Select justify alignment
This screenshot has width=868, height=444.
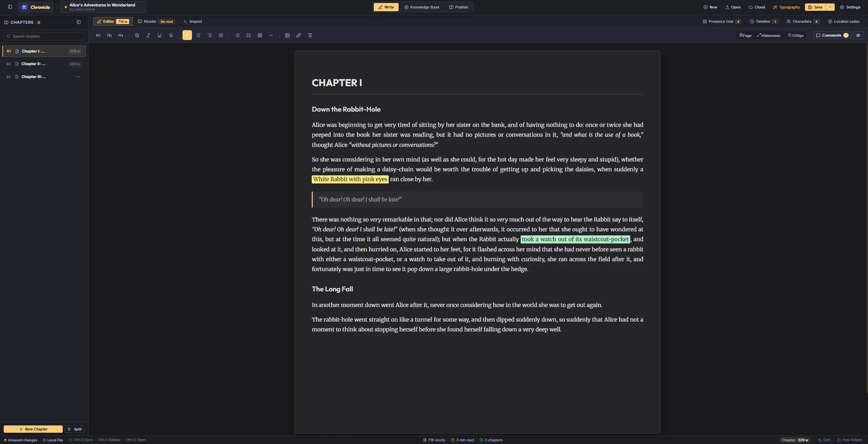tap(221, 35)
